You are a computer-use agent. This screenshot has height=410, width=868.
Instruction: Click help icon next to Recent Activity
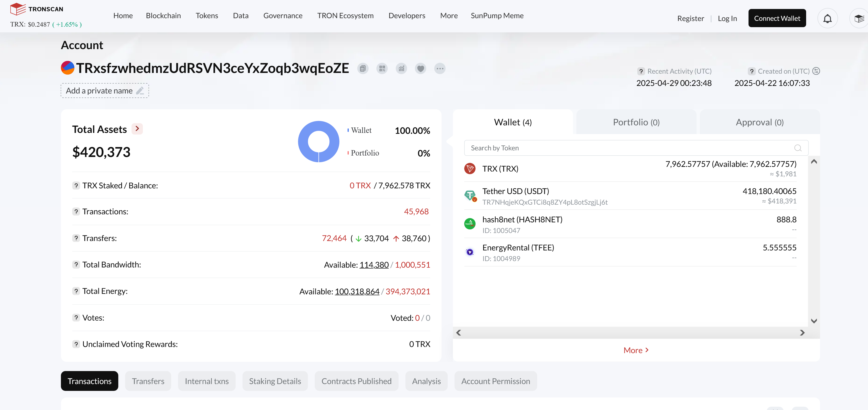pyautogui.click(x=641, y=72)
